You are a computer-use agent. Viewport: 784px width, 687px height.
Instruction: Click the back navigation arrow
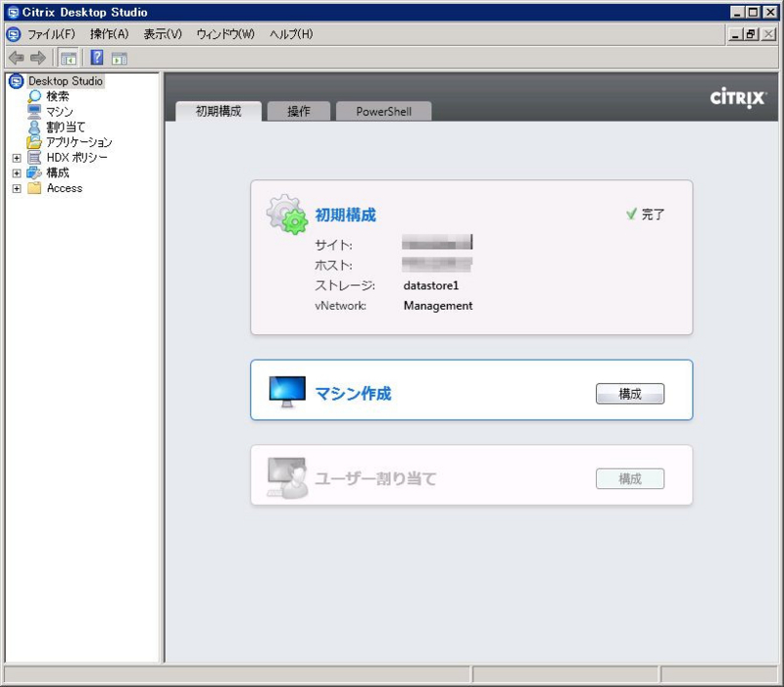(15, 57)
